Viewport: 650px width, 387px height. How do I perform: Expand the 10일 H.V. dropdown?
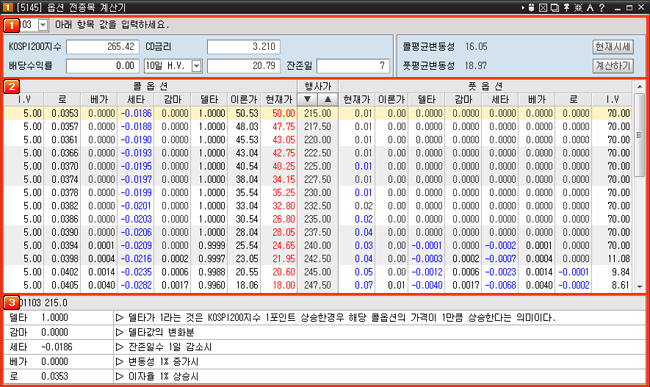coord(197,66)
